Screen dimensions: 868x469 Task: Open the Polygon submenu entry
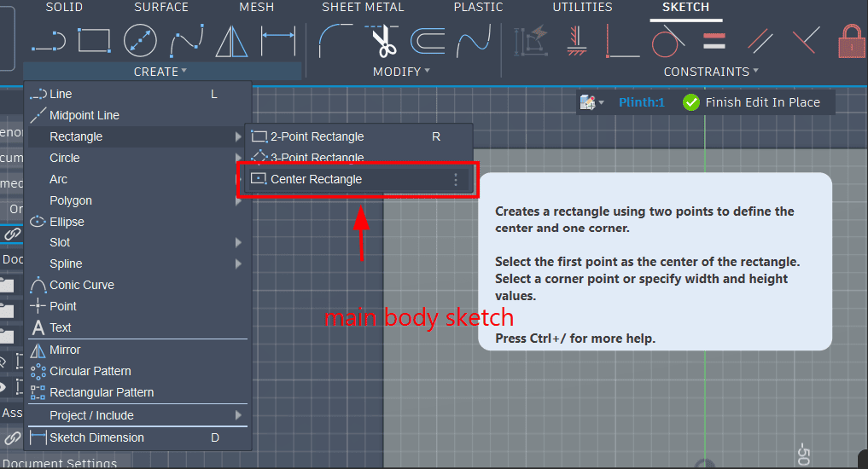click(x=138, y=200)
